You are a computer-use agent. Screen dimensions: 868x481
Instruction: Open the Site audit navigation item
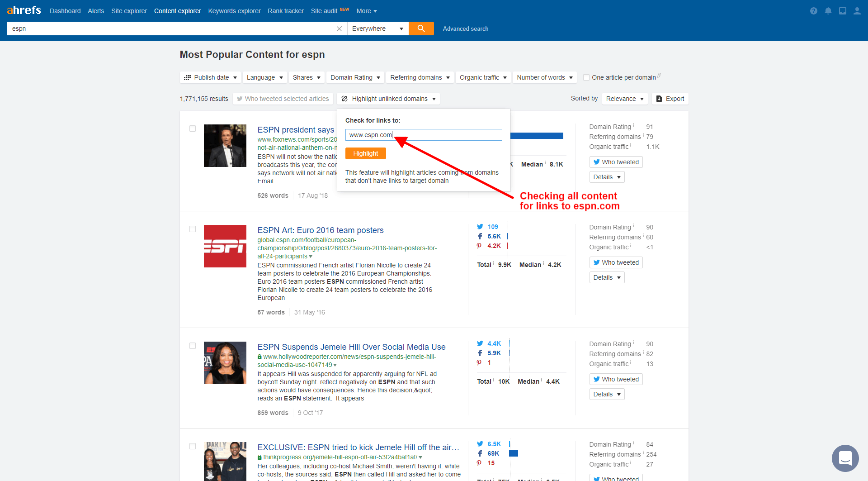(324, 11)
